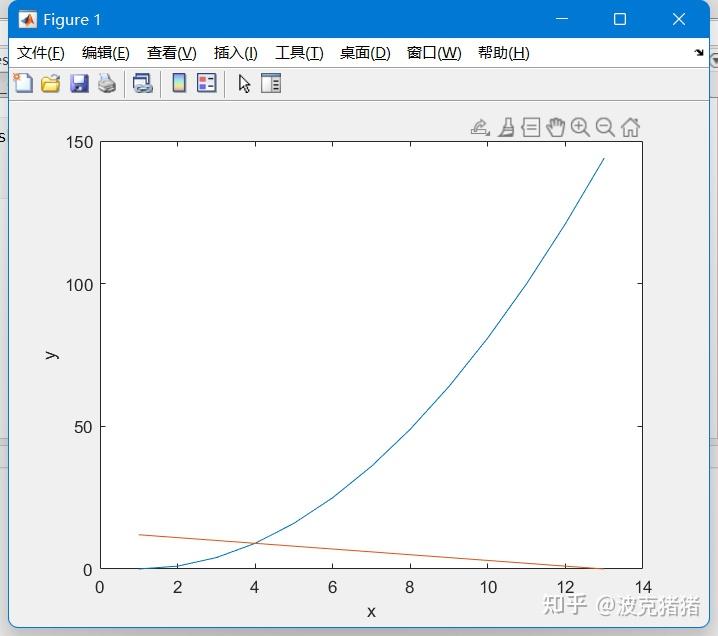Click the orange descending line in the plot
The width and height of the screenshot is (718, 636).
tap(371, 552)
